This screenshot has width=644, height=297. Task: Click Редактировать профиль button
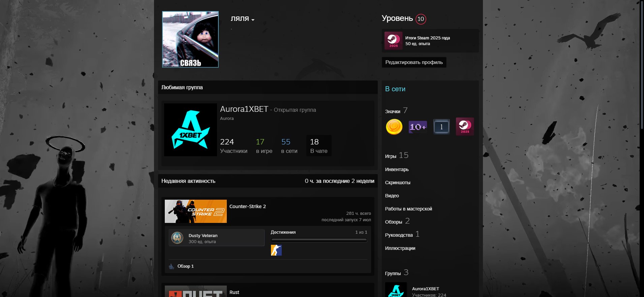point(414,62)
